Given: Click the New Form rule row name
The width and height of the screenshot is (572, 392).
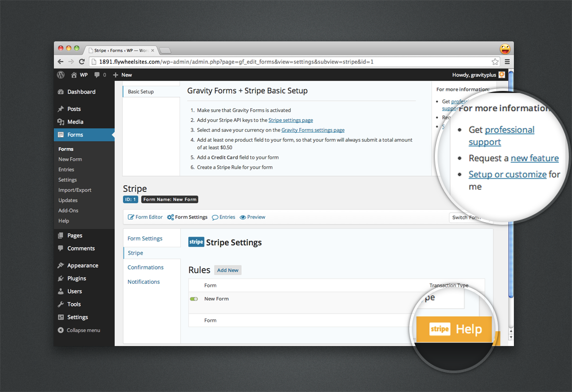Looking at the screenshot, I should coord(216,299).
